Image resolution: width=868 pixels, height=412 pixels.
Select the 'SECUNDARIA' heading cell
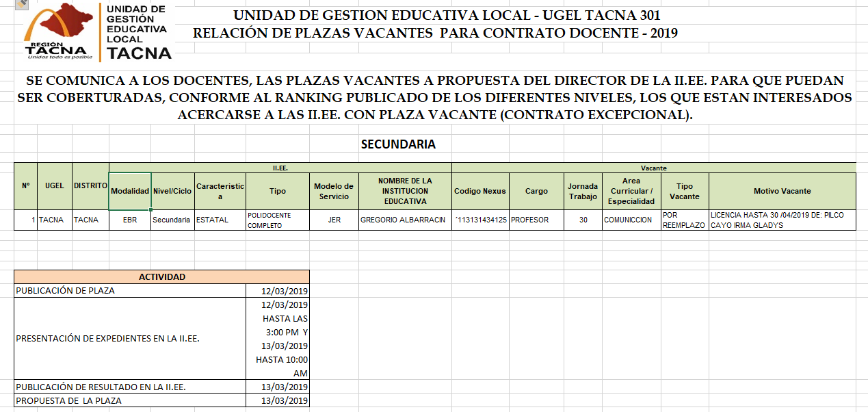tap(398, 144)
